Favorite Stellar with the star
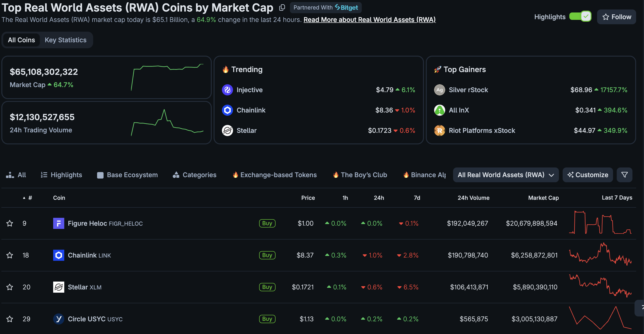 click(x=10, y=287)
